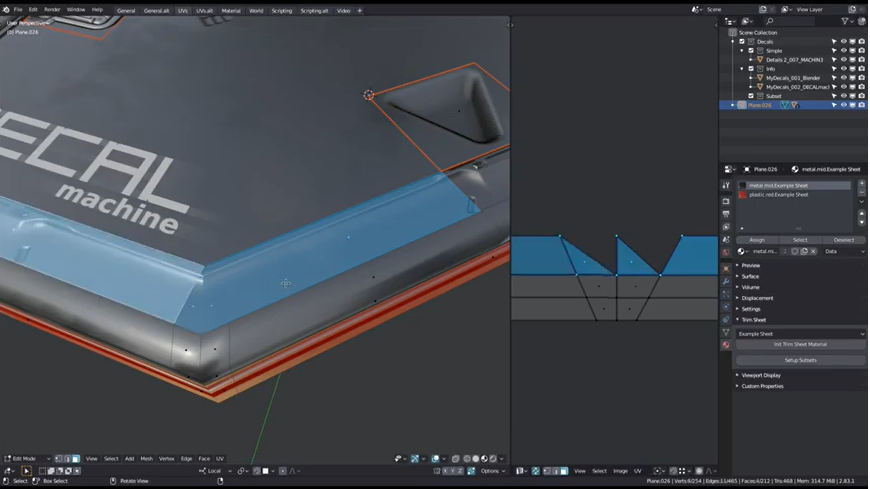The height and width of the screenshot is (489, 870).
Task: Open the Material properties tab icon
Action: click(726, 345)
